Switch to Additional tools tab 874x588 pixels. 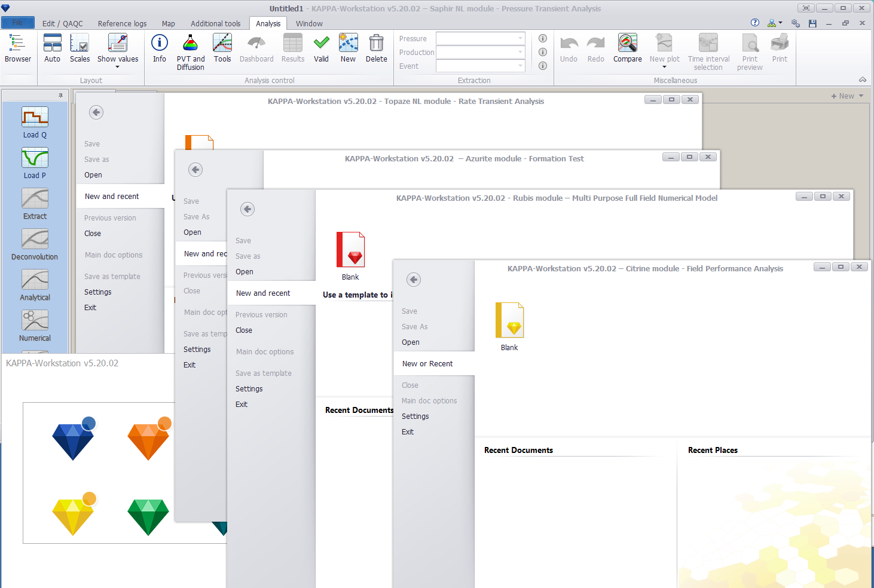tap(215, 23)
